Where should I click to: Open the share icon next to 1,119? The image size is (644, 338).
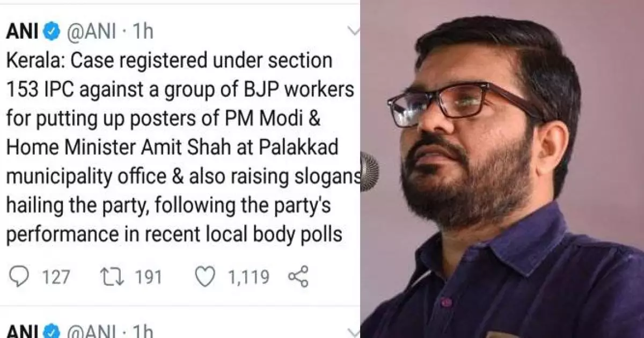click(298, 277)
